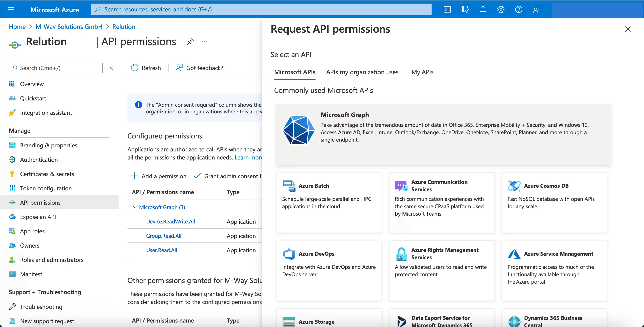Go to Home breadcrumb link
644x327 pixels.
click(17, 26)
